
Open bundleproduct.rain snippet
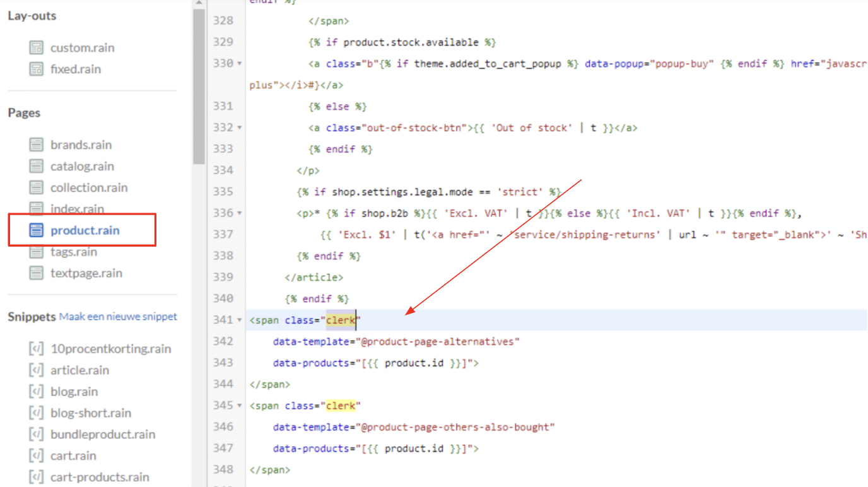pos(103,435)
